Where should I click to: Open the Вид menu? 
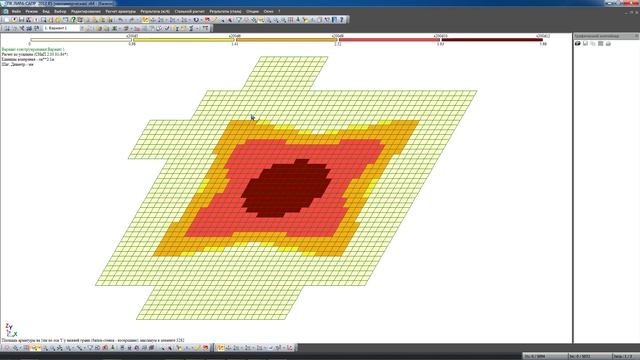pos(46,11)
